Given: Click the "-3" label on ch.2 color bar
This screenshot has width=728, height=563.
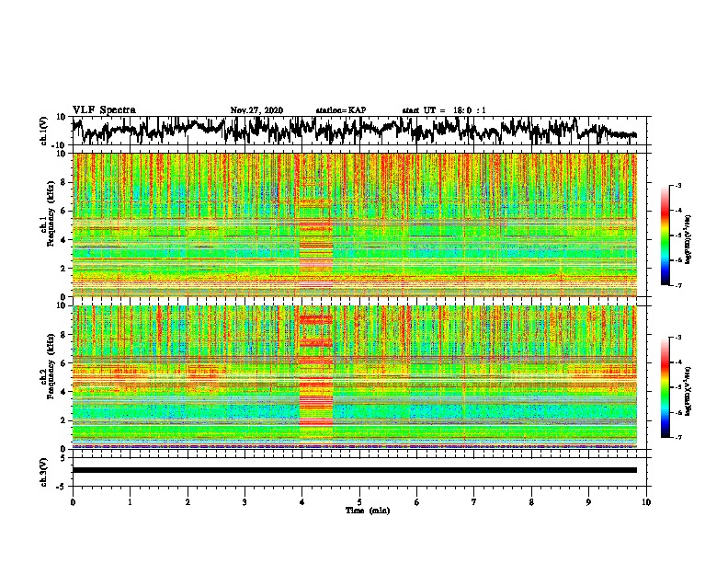Looking at the screenshot, I should pyautogui.click(x=678, y=338).
